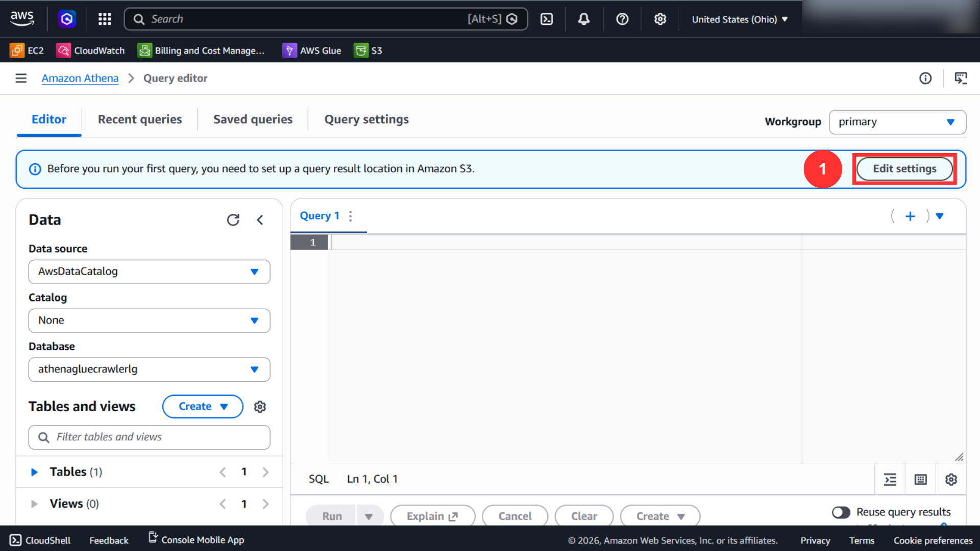Image resolution: width=980 pixels, height=551 pixels.
Task: Open the Feedback link in footer
Action: pos(109,540)
